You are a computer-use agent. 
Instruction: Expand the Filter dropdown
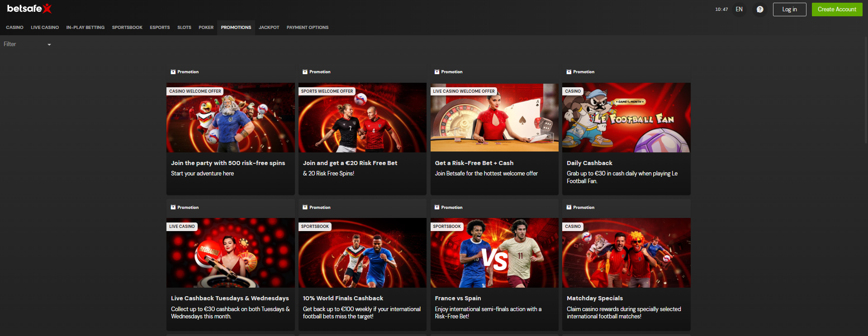(27, 44)
